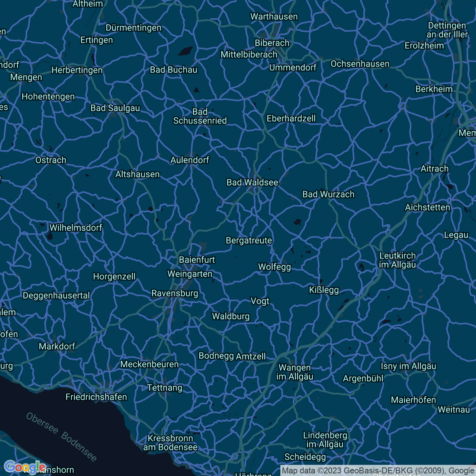Select the Isny im Allgäu label
476x476 pixels.
point(408,366)
